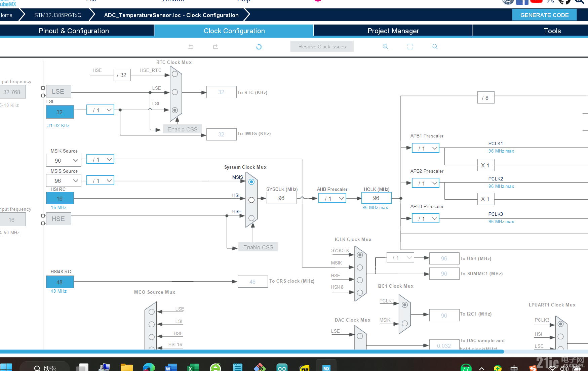Click GENERATE CODE button
The height and width of the screenshot is (371, 588).
(x=544, y=15)
